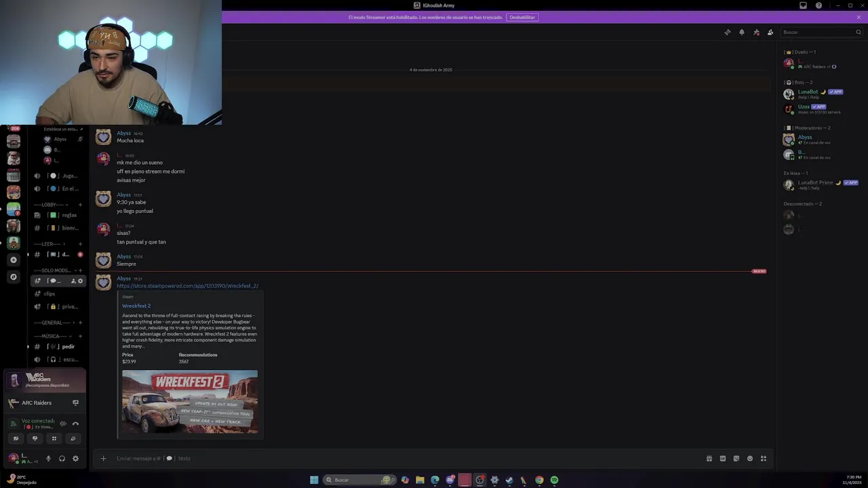Screen dimensions: 868x488
Task: Open the taskbar clock and date
Action: [852, 480]
